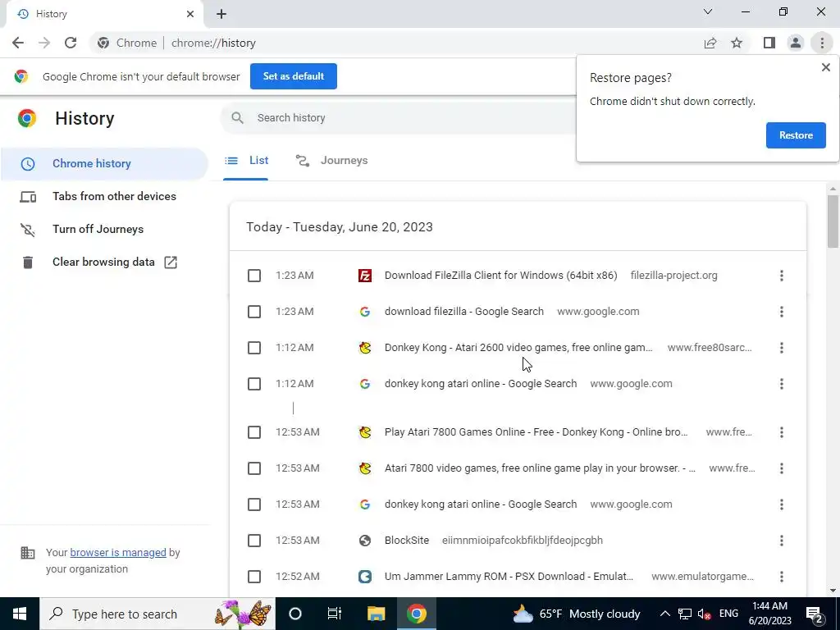
Task: Check the BlockSite entry checkbox
Action: point(254,540)
